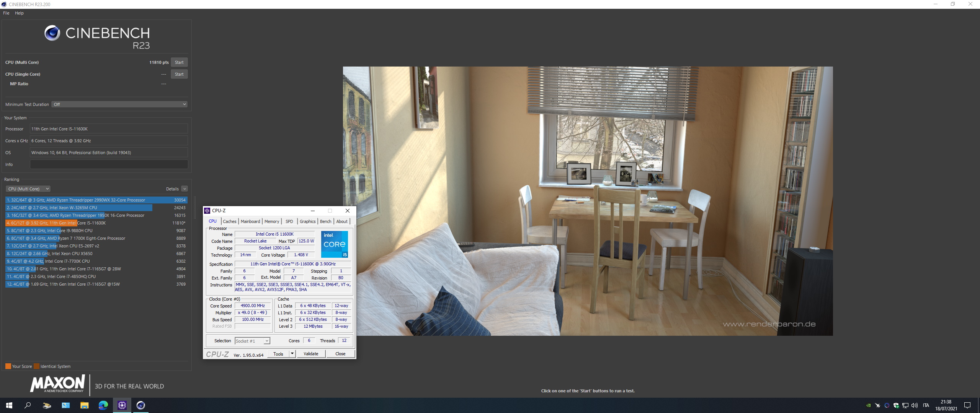Click the Cinebench logo sphere icon
Viewport: 980px width, 413px height.
tap(52, 33)
